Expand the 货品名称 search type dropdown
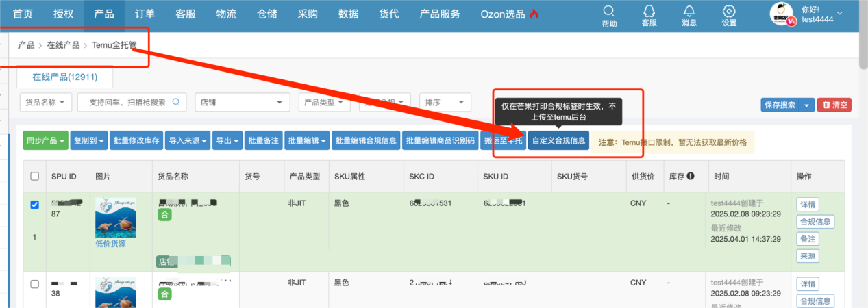 click(x=46, y=102)
